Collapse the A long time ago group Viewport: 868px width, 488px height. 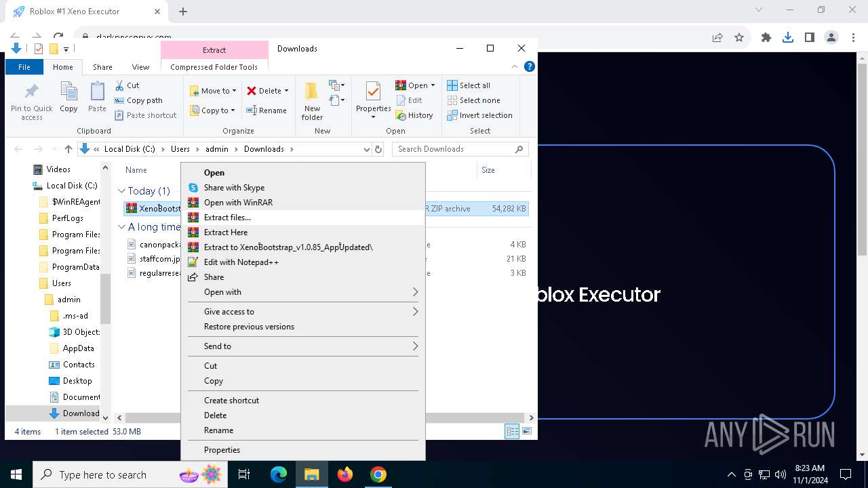(122, 227)
